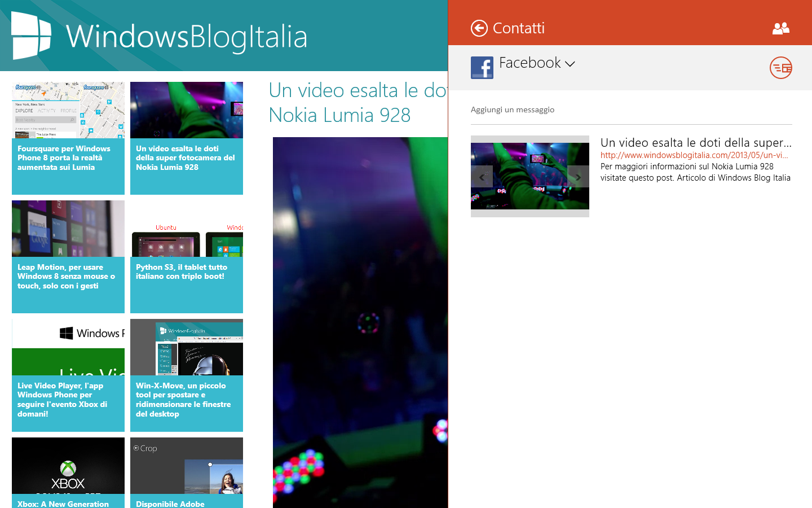Open the Win-X-Move article tile

point(187,375)
